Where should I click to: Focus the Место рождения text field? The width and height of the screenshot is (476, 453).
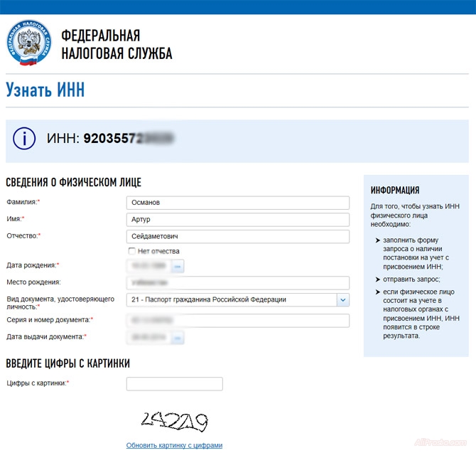pos(237,282)
